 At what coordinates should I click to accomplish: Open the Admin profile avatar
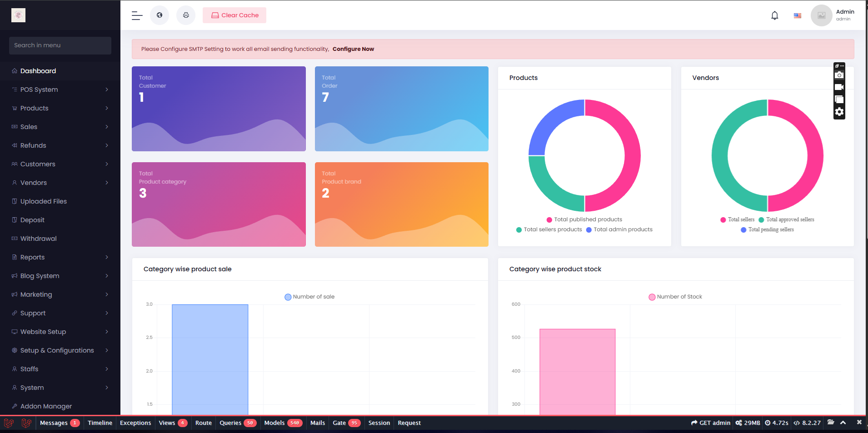821,15
